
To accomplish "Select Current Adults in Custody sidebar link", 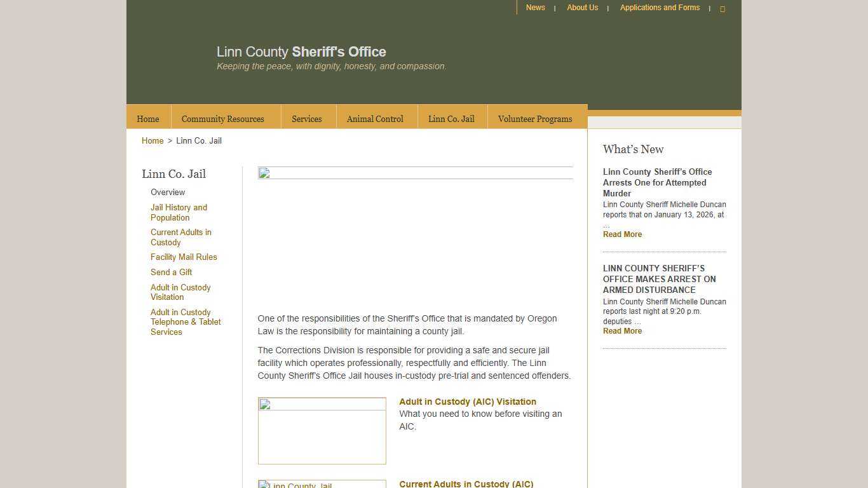I will [180, 237].
